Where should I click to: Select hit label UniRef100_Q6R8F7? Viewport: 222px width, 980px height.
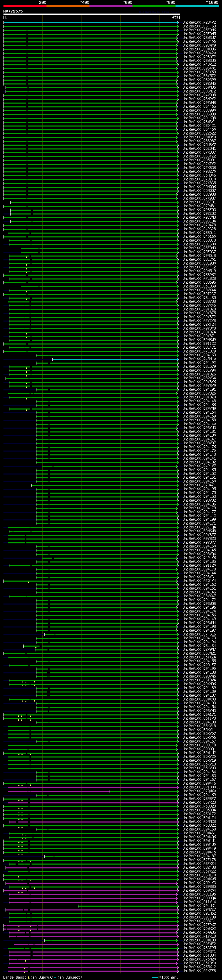[x=199, y=799]
